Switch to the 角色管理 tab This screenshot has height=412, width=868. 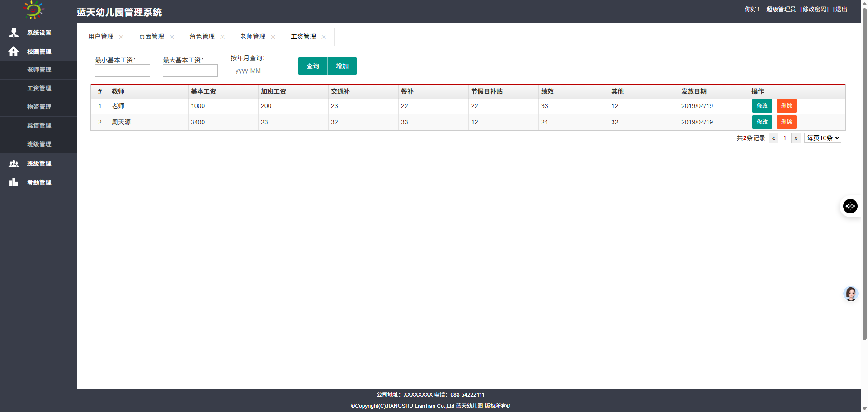(202, 37)
